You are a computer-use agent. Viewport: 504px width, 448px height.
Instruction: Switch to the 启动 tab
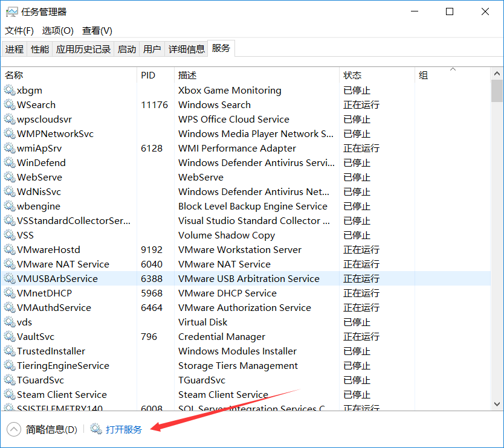(127, 49)
